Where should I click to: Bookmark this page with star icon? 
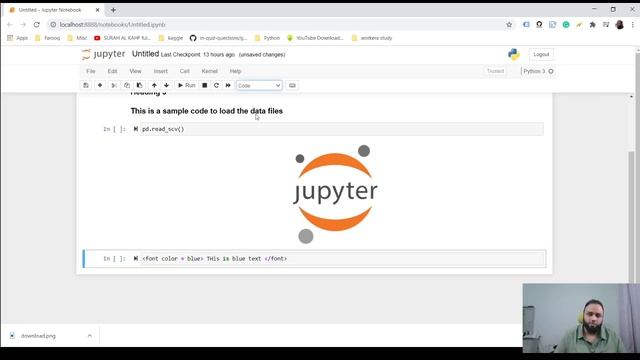(509, 24)
